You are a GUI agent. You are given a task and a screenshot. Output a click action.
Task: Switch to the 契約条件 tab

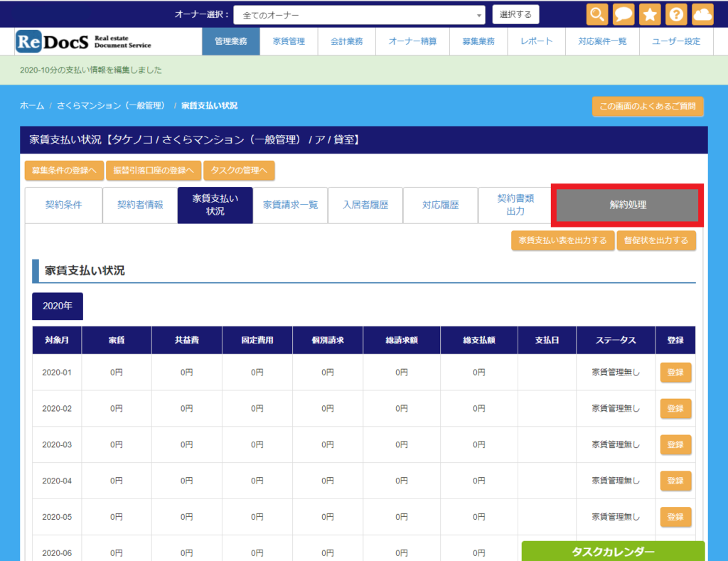[63, 205]
